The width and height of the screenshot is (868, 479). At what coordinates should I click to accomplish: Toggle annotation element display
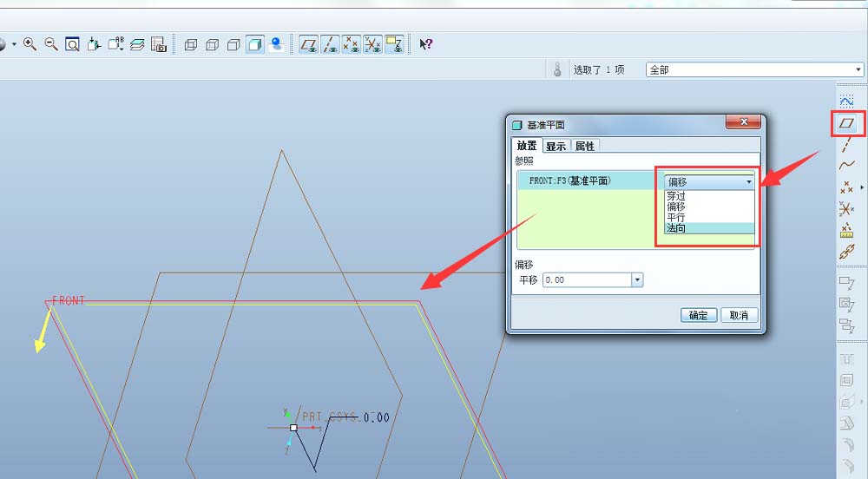(394, 44)
